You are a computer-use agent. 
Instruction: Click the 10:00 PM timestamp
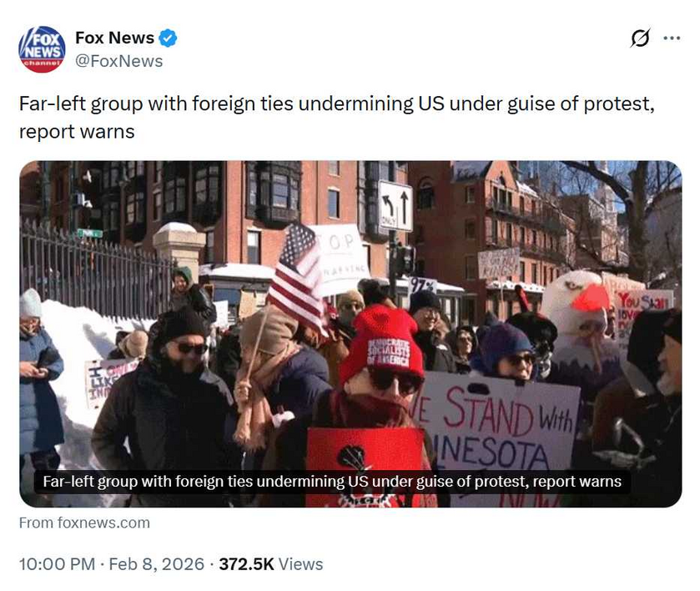[x=57, y=564]
